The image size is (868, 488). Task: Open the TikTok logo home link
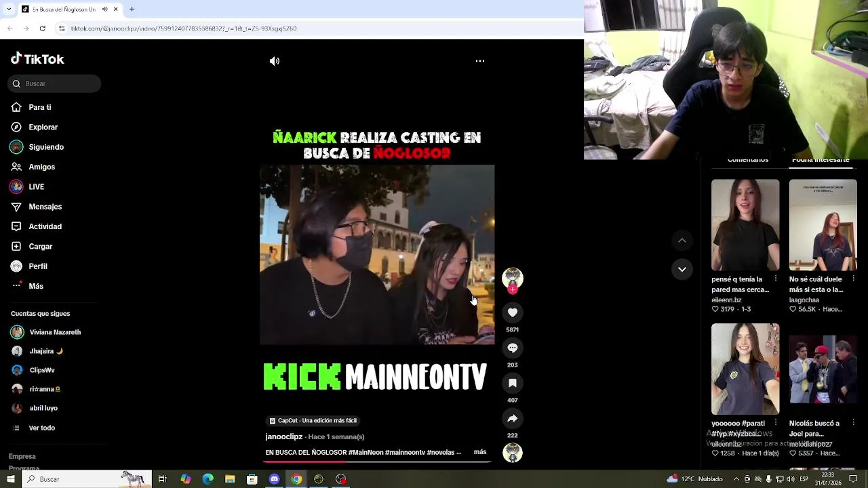click(x=37, y=59)
